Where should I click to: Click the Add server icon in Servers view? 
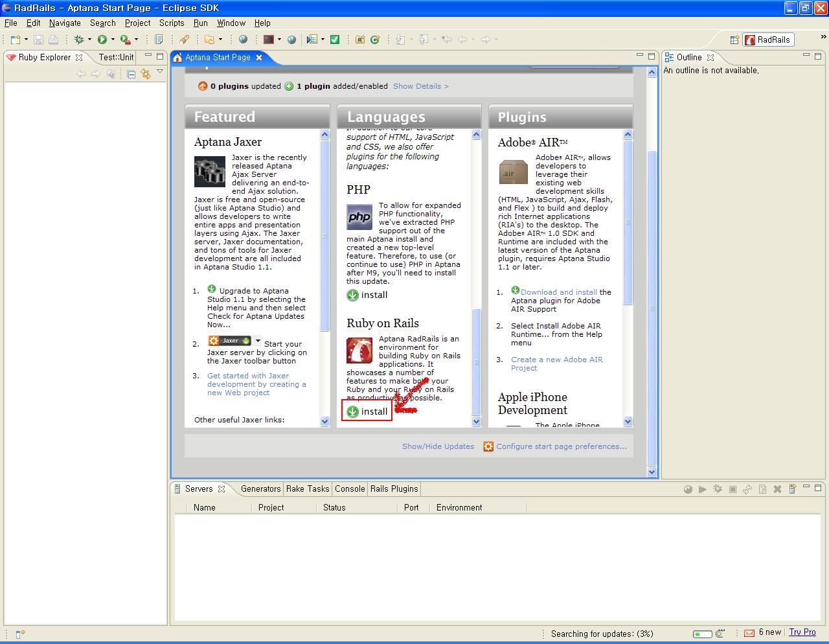click(792, 489)
